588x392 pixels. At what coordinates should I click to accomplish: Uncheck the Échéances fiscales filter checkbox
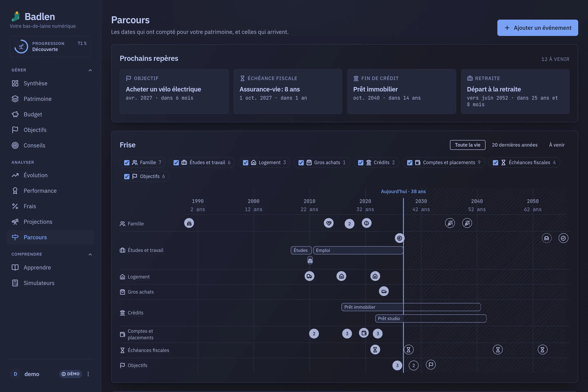point(496,163)
